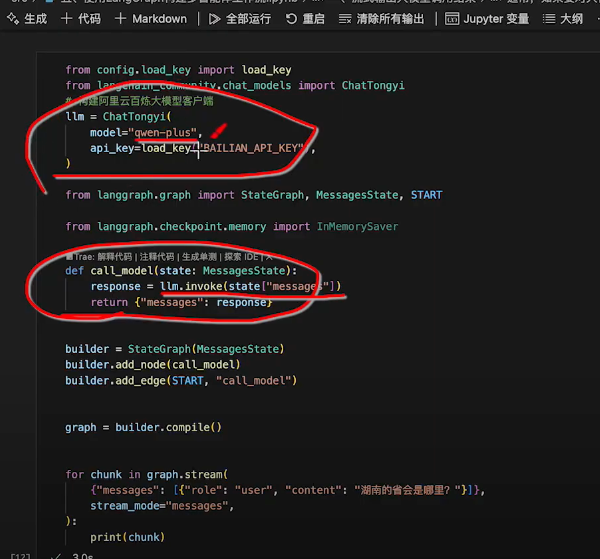Click the builder.compile() call
Image resolution: width=600 pixels, height=559 pixels.
pyautogui.click(x=168, y=427)
